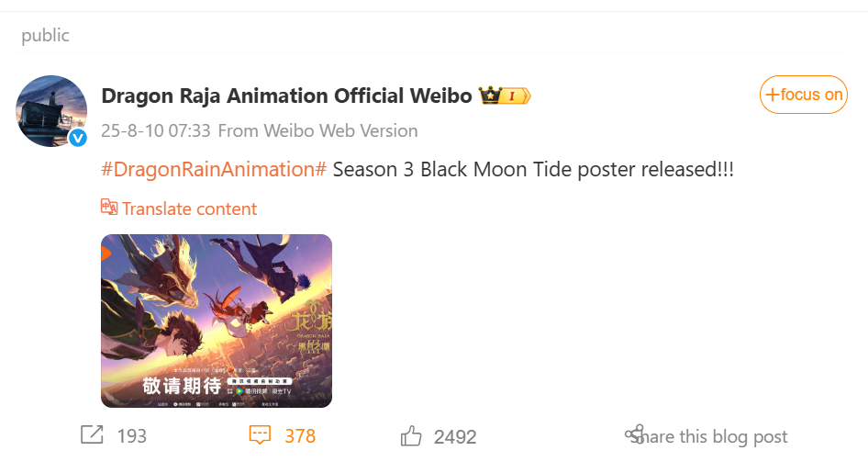
Task: Click the repost arrow icon
Action: coord(92,435)
